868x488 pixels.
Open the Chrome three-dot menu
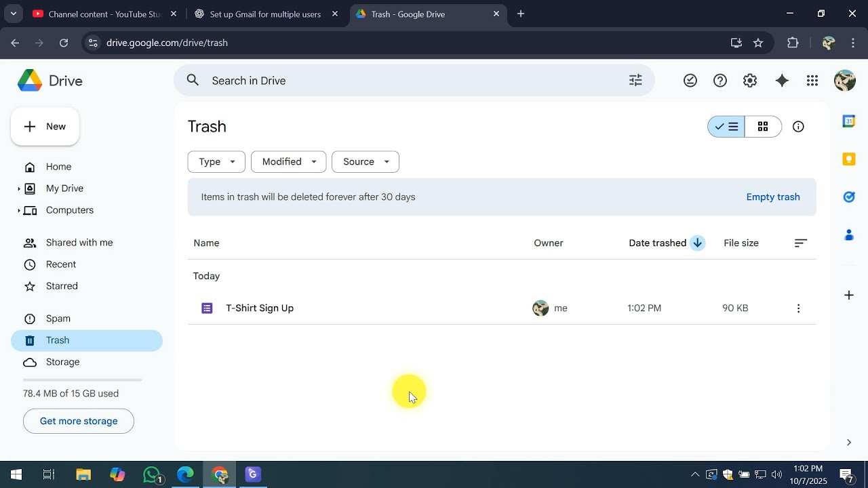coord(853,43)
